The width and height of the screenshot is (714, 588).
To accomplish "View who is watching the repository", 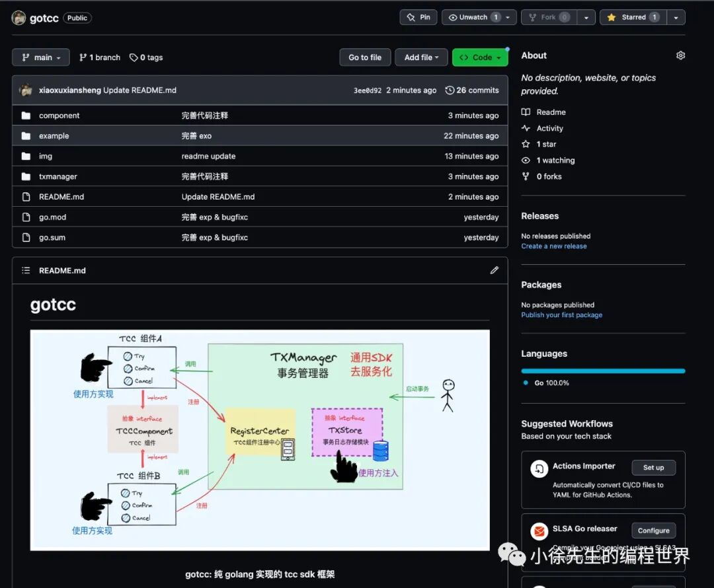I will (x=554, y=160).
